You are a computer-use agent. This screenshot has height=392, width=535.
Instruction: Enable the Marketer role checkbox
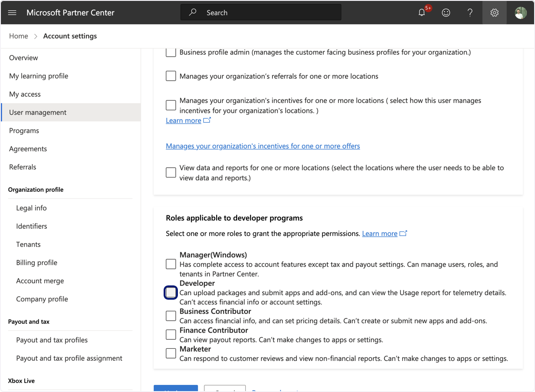pyautogui.click(x=171, y=353)
